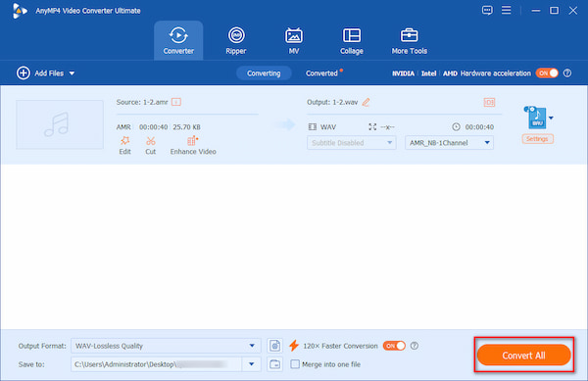Click the Enhance Video icon

(192, 141)
